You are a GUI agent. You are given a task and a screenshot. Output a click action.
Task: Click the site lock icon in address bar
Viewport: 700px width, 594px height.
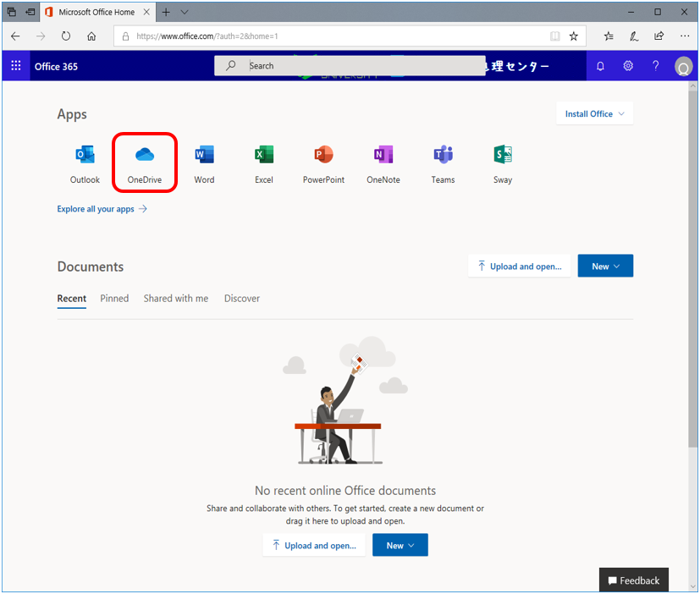125,36
